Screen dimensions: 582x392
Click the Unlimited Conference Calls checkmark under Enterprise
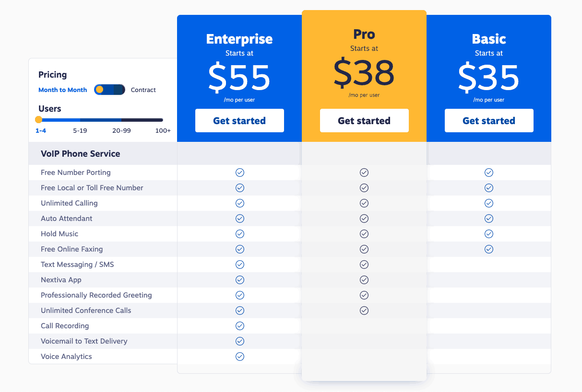[239, 310]
